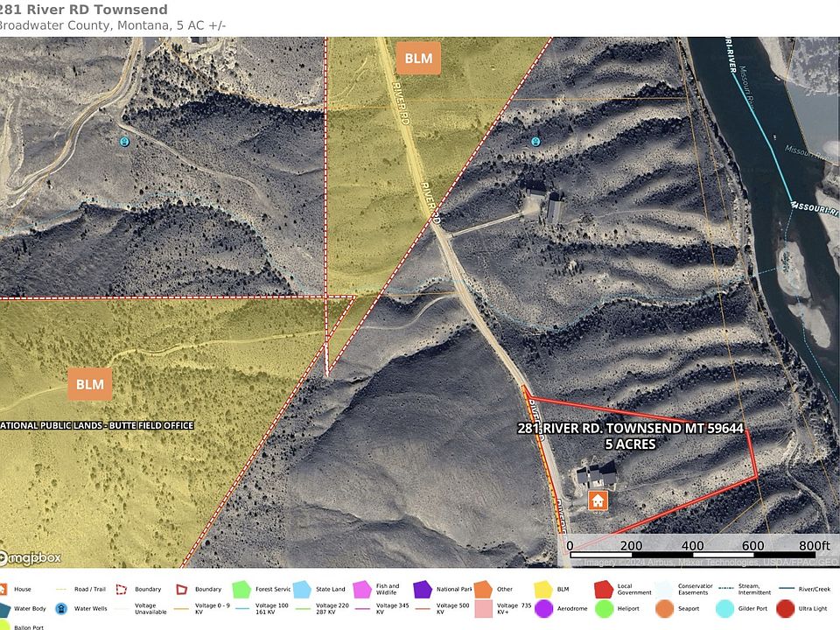Select the water well marker in the upper-left hills
The width and height of the screenshot is (840, 630).
click(x=124, y=141)
